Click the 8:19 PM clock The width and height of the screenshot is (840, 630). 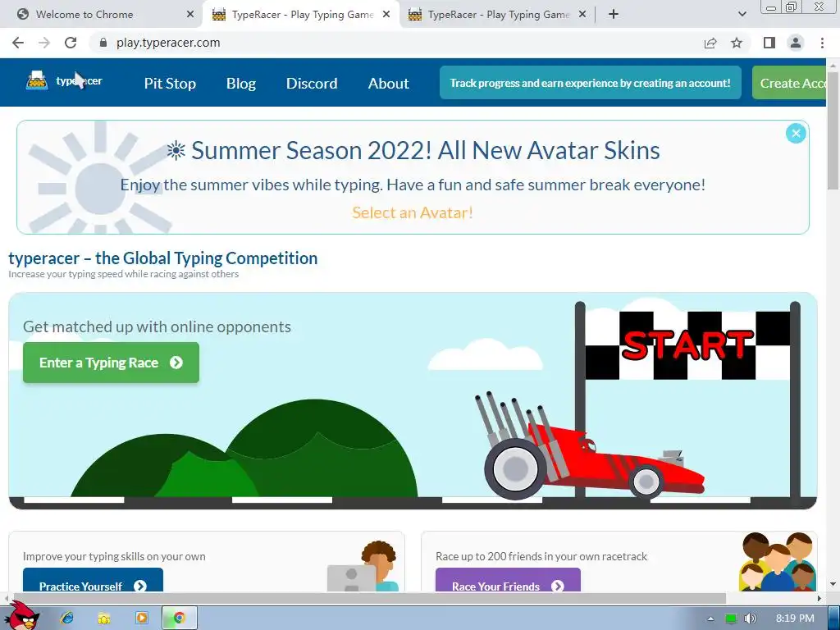click(x=795, y=619)
